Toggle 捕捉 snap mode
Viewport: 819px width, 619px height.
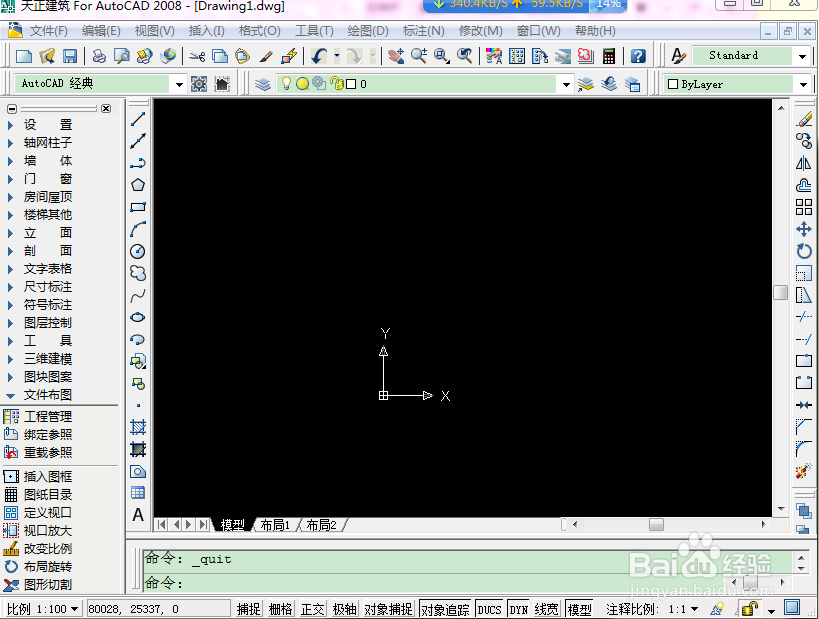[x=249, y=609]
